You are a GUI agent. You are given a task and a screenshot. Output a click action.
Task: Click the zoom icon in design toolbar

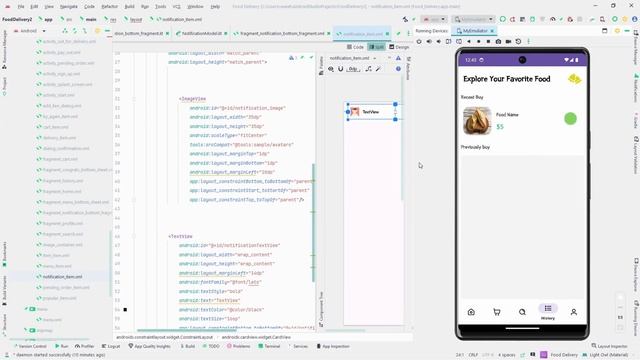tap(331, 69)
